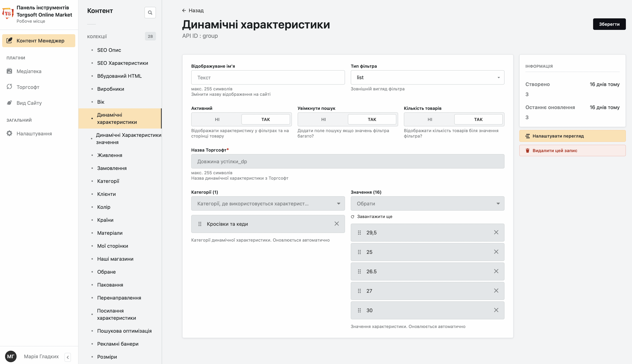This screenshot has width=632, height=364.
Task: Remove the Кросівки та кеди category
Action: pos(337,224)
